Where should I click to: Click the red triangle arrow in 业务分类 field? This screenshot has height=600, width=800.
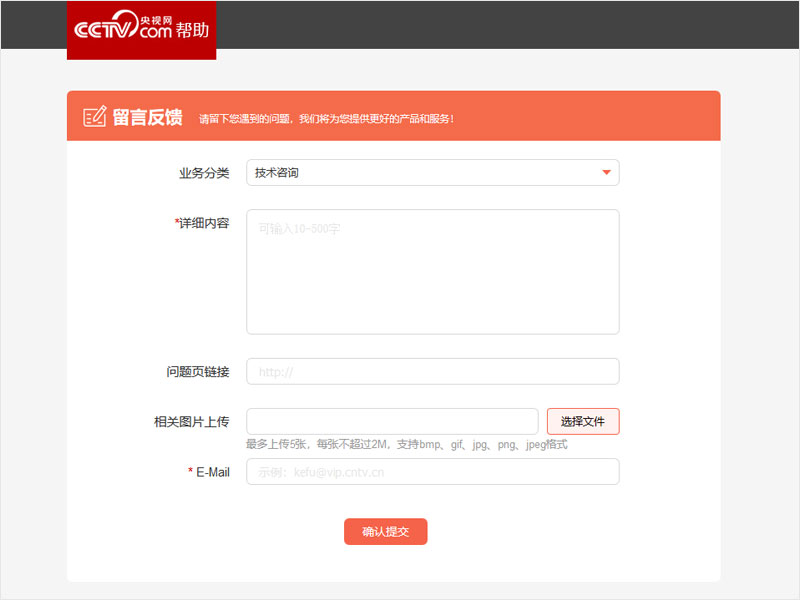pos(606,172)
